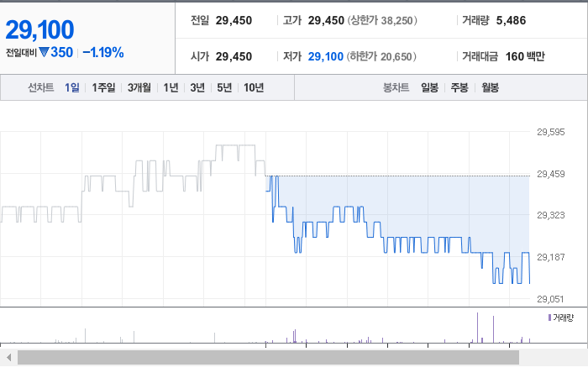Show the 3개월 line chart
This screenshot has height=378, width=588.
139,87
